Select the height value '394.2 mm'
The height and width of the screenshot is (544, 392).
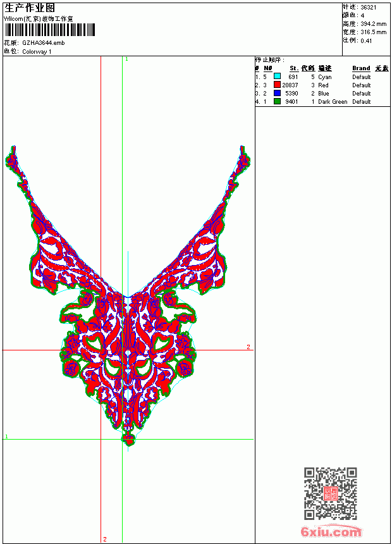tap(373, 24)
